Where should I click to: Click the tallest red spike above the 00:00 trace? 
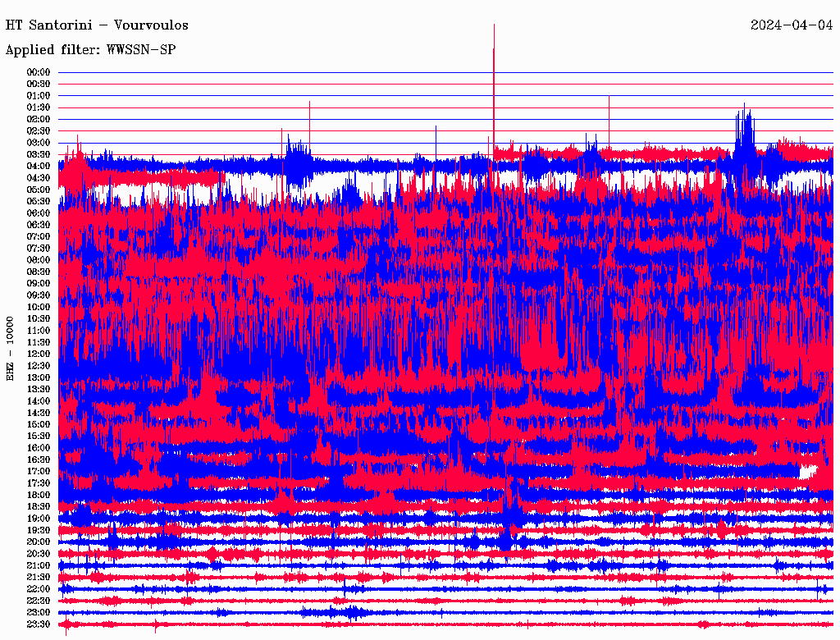click(494, 48)
